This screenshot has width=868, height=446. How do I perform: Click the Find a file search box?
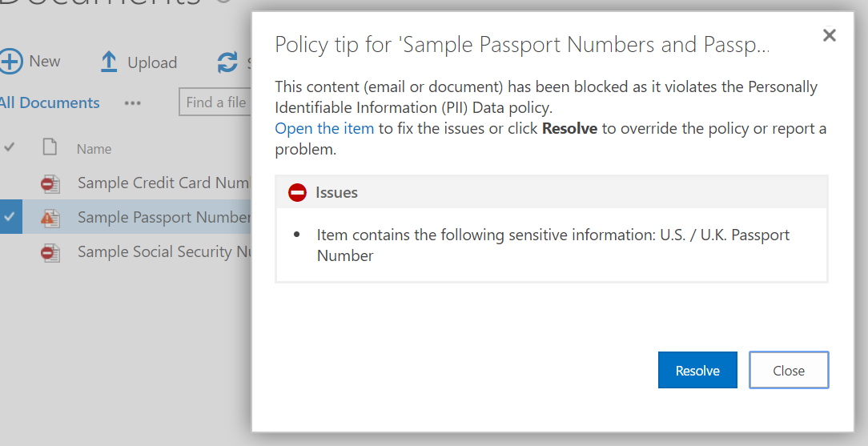pyautogui.click(x=215, y=102)
